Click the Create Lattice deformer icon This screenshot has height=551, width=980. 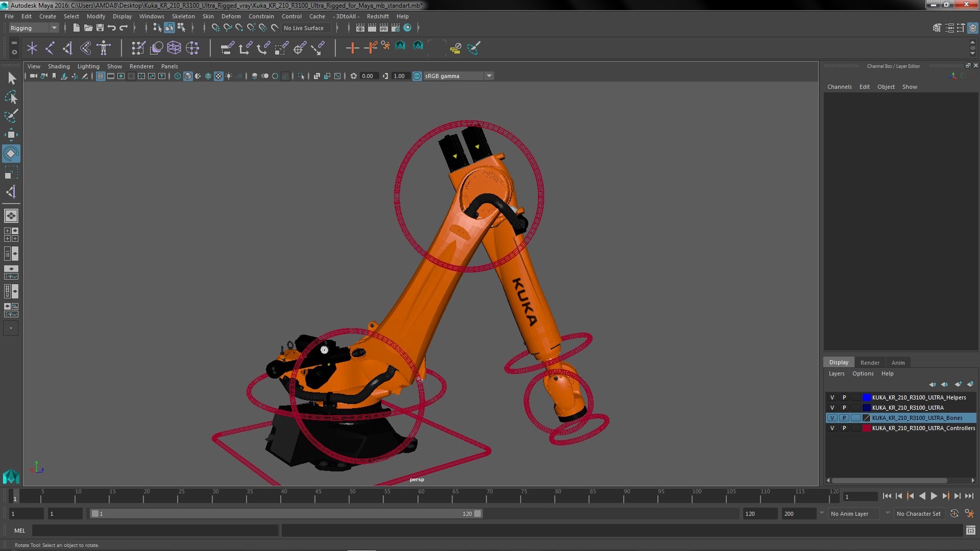tap(174, 48)
